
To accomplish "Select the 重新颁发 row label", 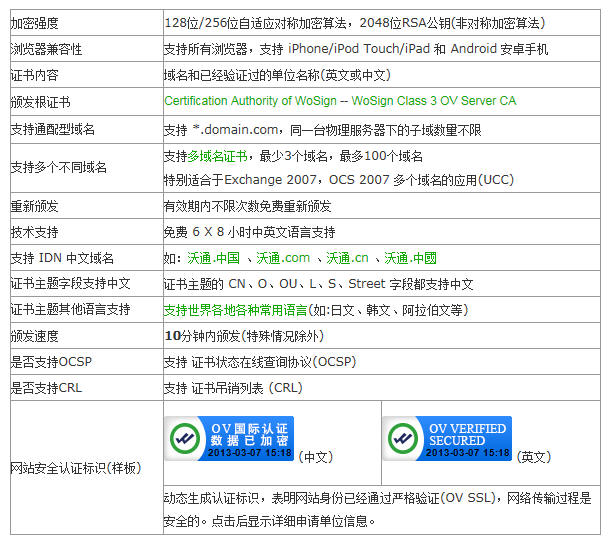I will pos(34,206).
